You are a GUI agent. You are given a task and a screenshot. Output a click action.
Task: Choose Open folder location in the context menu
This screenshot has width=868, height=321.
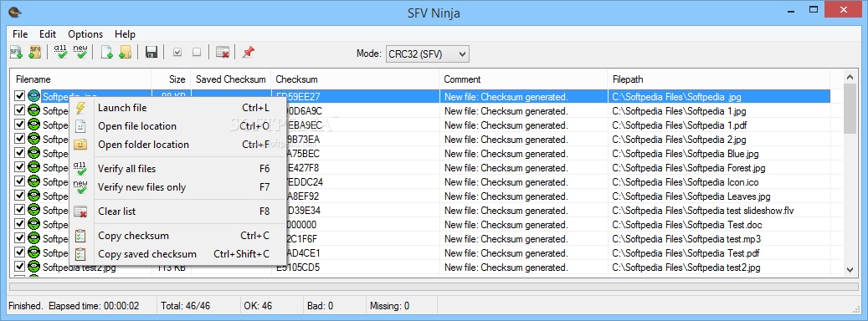[177, 145]
